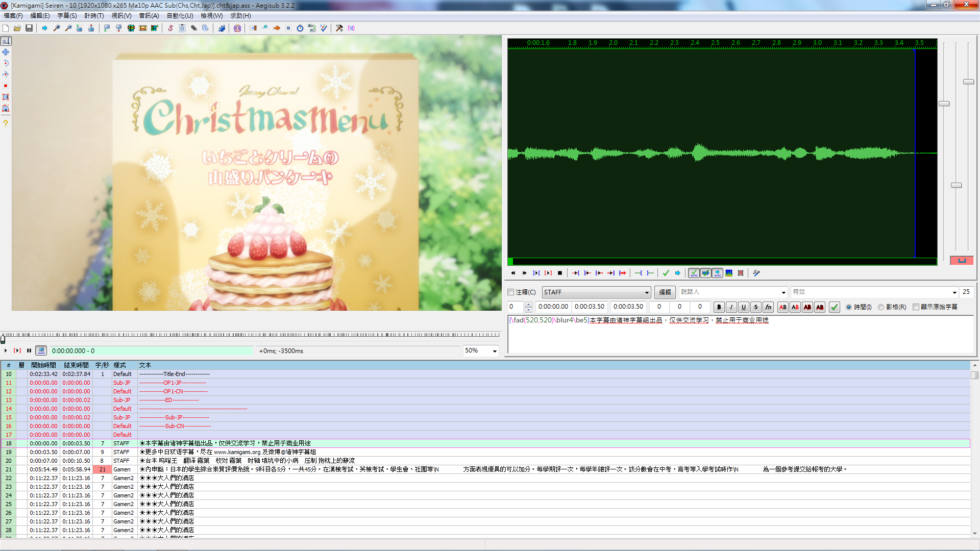
Task: Select the clip rectangle tool in video sidebar
Action: (6, 97)
